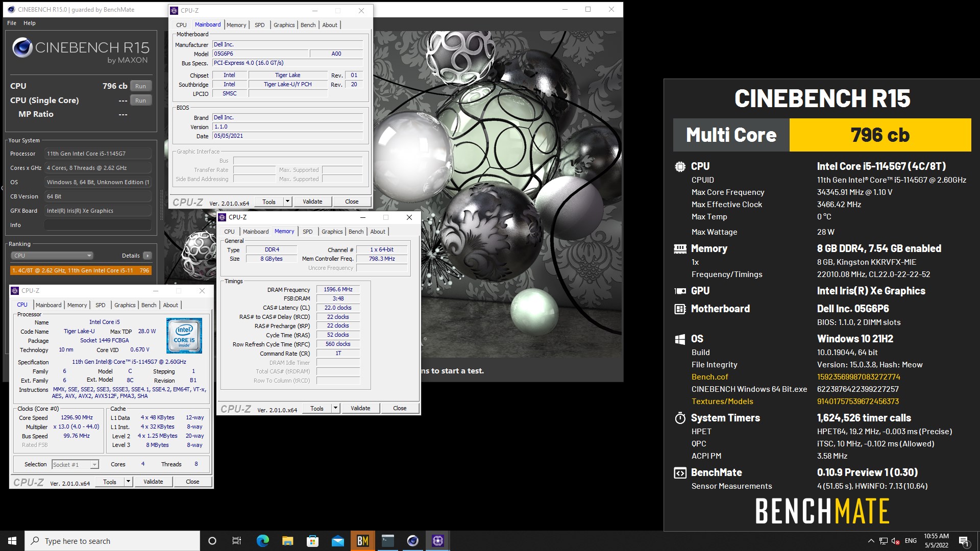Image resolution: width=980 pixels, height=551 pixels.
Task: Click the Core Speed value 1296.90 MHz
Action: pyautogui.click(x=77, y=417)
